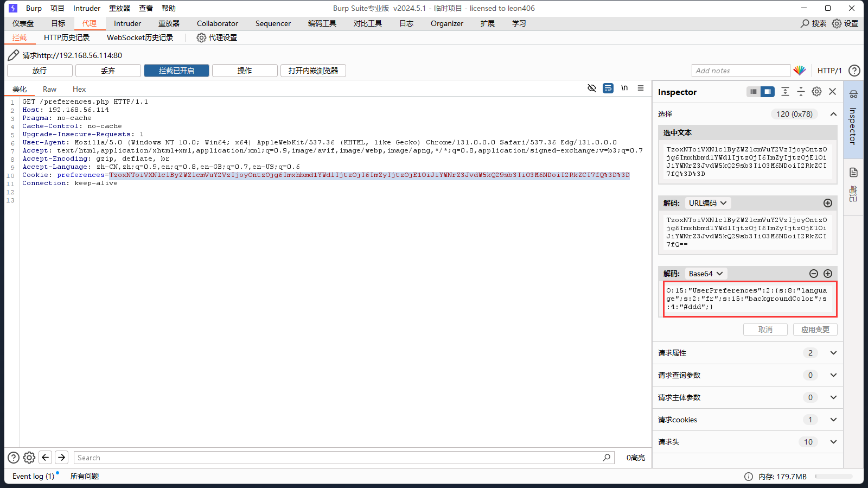Toggle the 拦截已开启 intercept button
Screen dimensions: 868x488
(176, 71)
